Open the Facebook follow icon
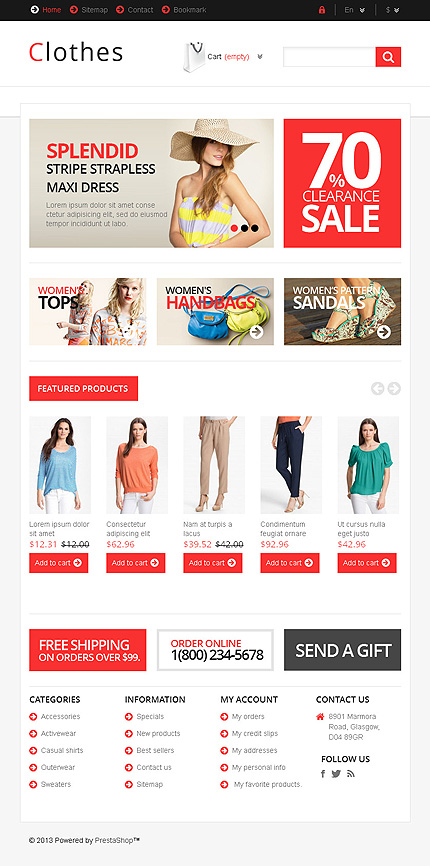 pyautogui.click(x=323, y=774)
